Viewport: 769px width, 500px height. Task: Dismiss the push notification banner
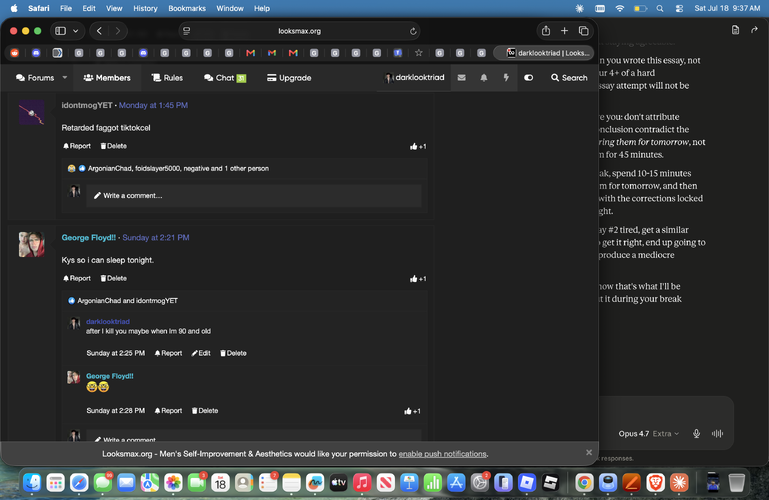pyautogui.click(x=589, y=452)
